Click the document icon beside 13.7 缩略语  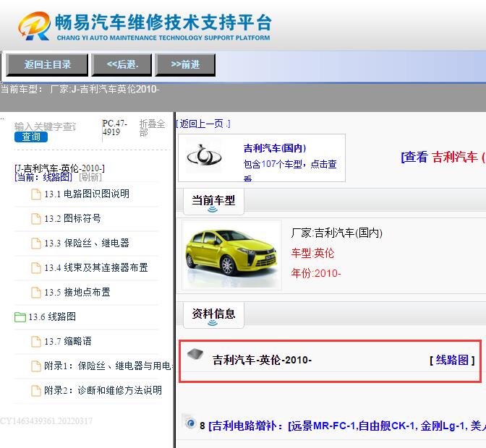click(36, 342)
